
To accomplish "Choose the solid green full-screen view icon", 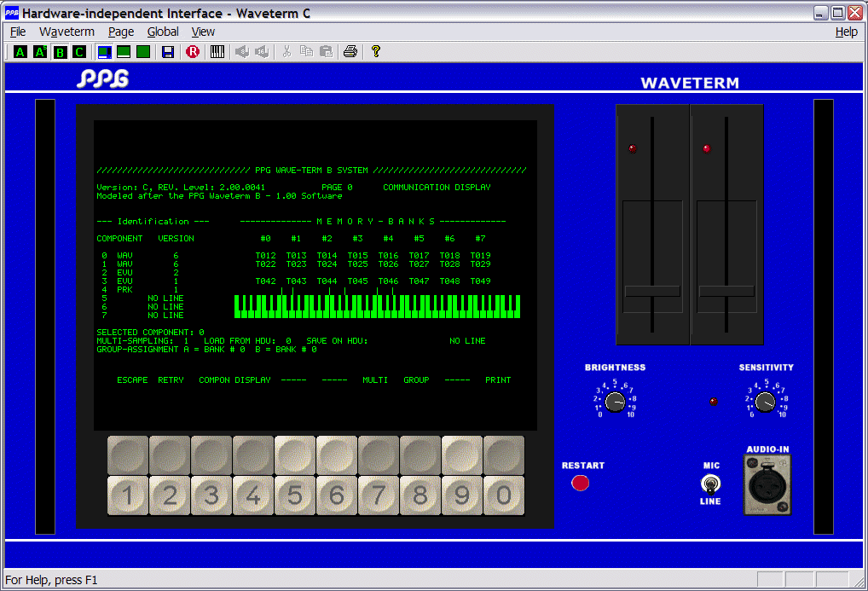I will [143, 52].
